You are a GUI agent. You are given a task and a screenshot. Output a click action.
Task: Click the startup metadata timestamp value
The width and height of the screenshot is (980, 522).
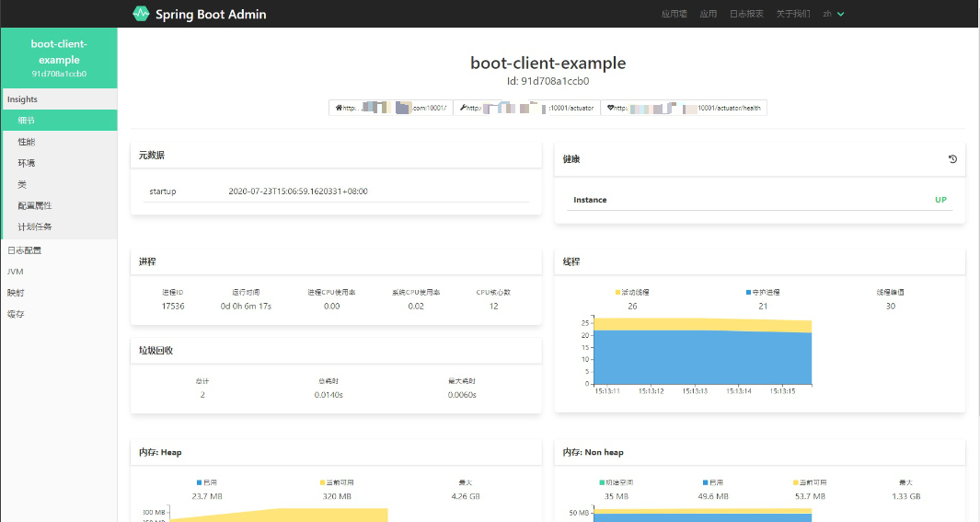[298, 191]
